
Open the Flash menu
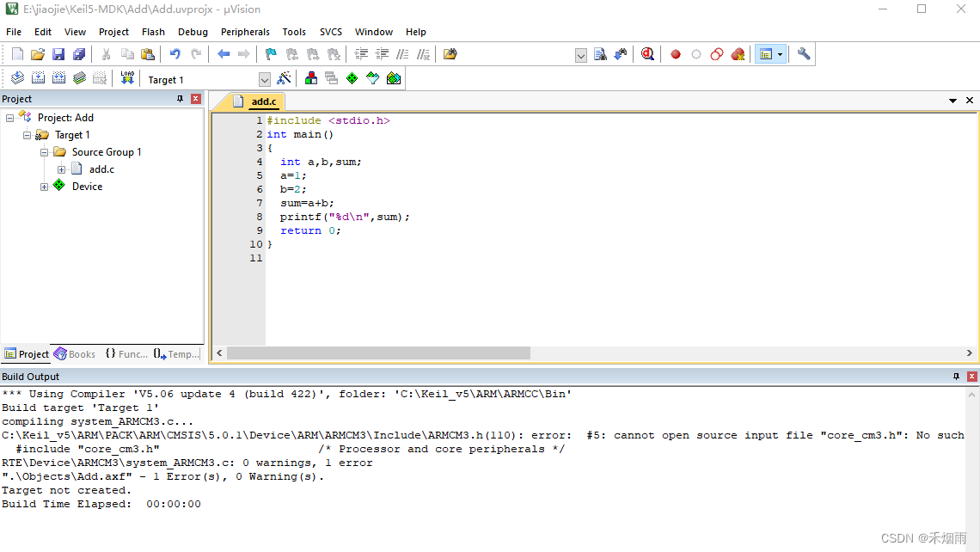click(x=153, y=32)
